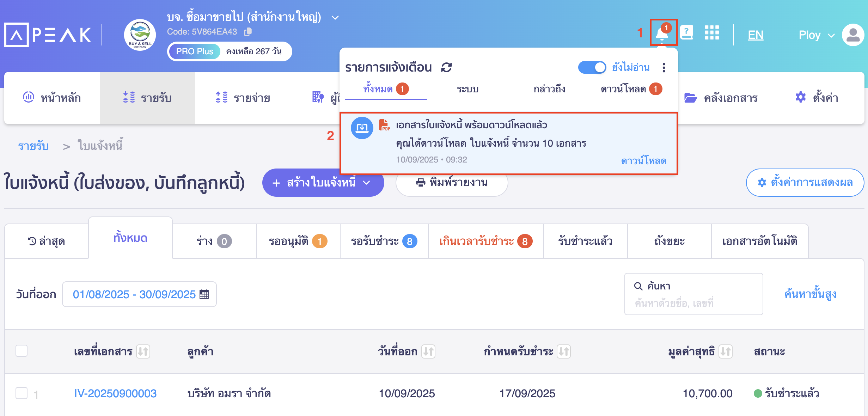Screen dimensions: 868x416
Task: Click the search magnifier icon
Action: pos(638,286)
